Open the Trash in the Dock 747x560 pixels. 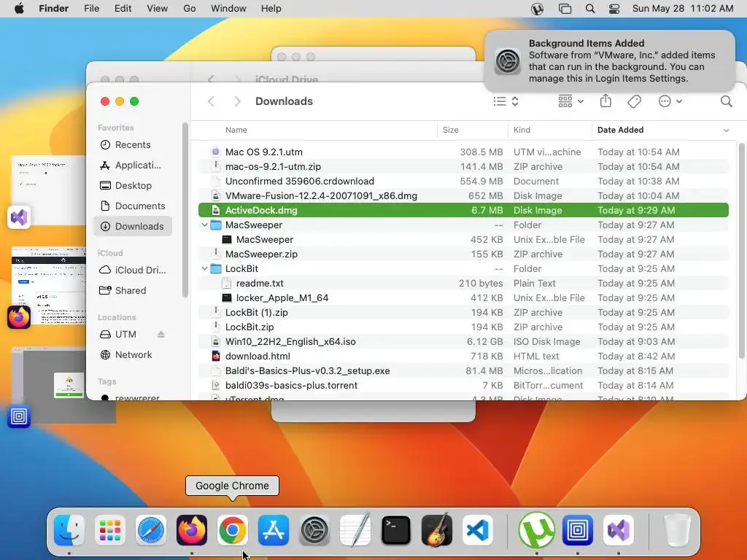click(677, 529)
